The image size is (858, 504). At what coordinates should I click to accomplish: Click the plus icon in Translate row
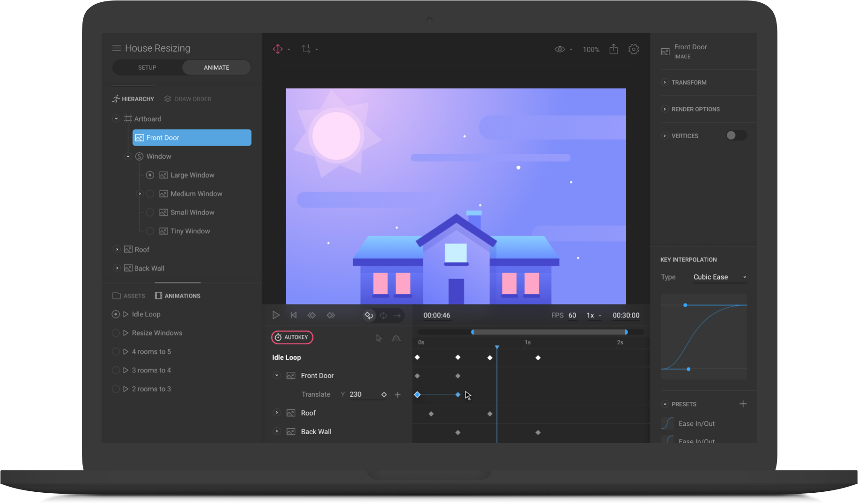398,395
